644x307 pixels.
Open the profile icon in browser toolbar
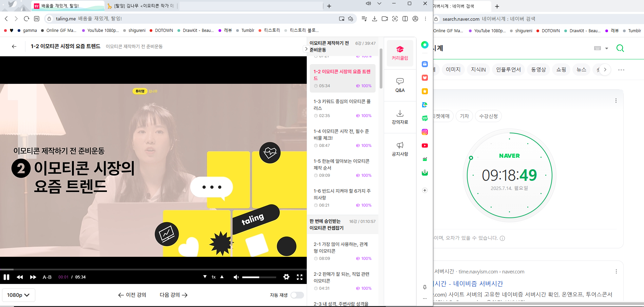(x=415, y=19)
